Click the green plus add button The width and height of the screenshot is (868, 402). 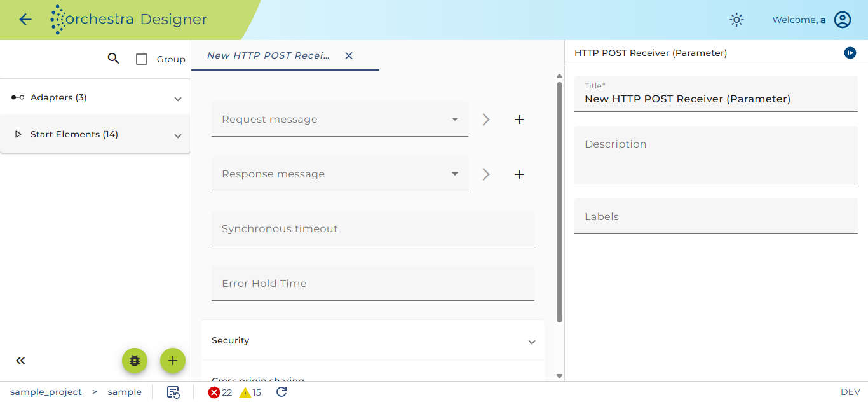pos(173,361)
